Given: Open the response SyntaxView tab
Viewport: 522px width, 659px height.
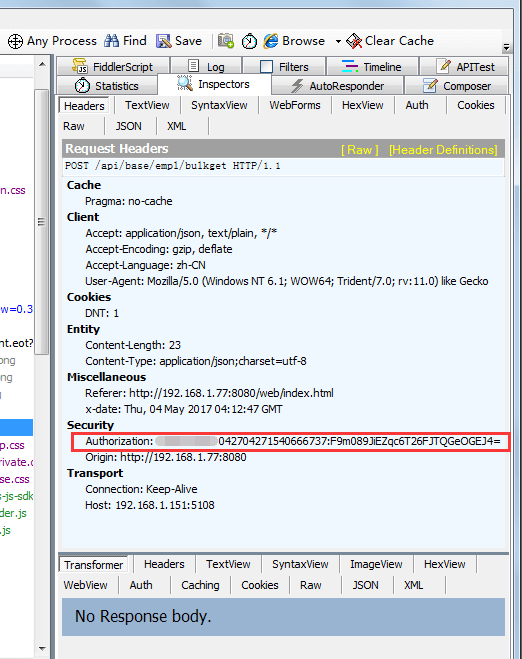Looking at the screenshot, I should (x=300, y=564).
